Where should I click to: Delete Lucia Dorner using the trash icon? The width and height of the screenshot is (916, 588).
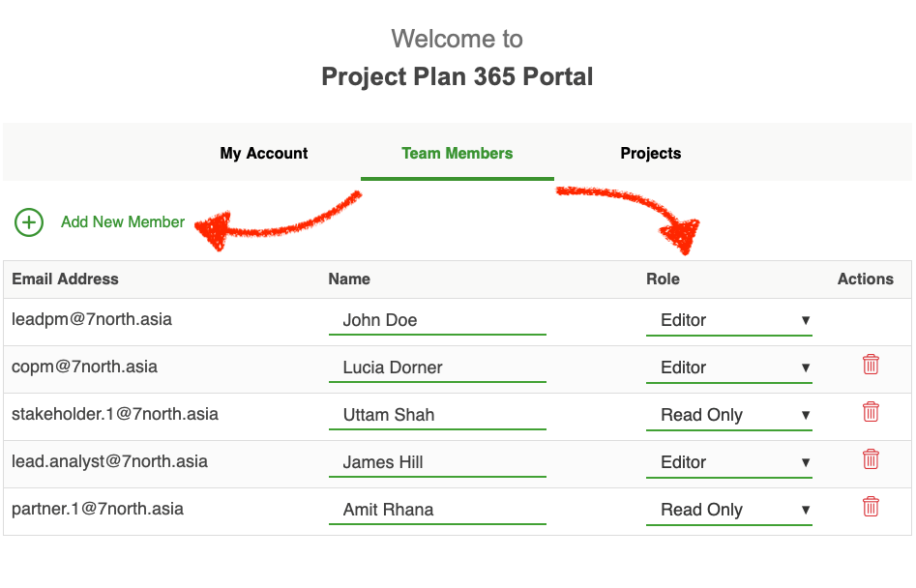click(871, 365)
